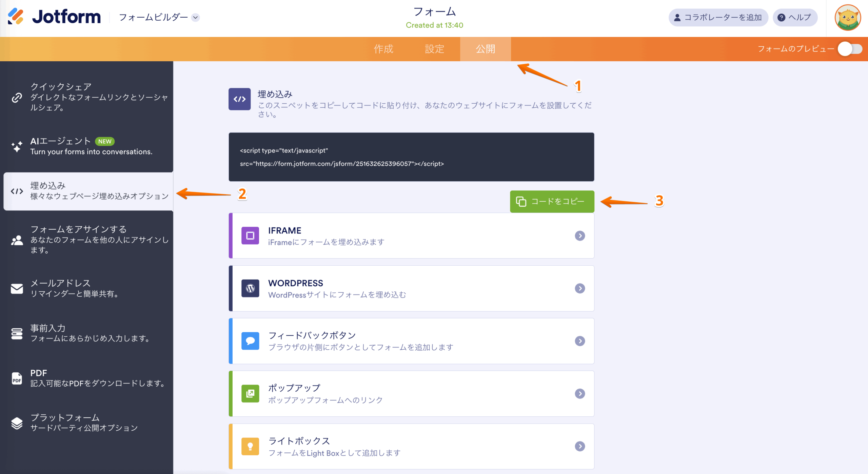Click the 埋め込み section heading text

[275, 94]
